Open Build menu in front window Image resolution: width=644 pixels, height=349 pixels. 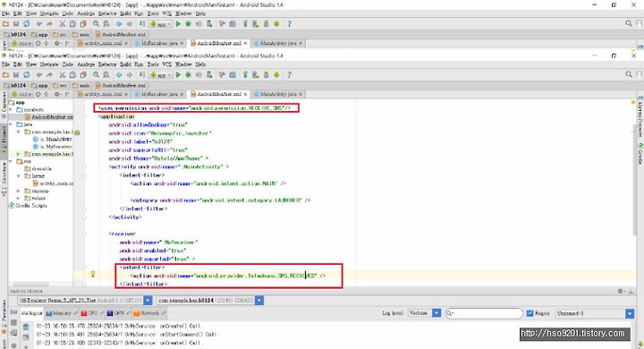pos(125,64)
